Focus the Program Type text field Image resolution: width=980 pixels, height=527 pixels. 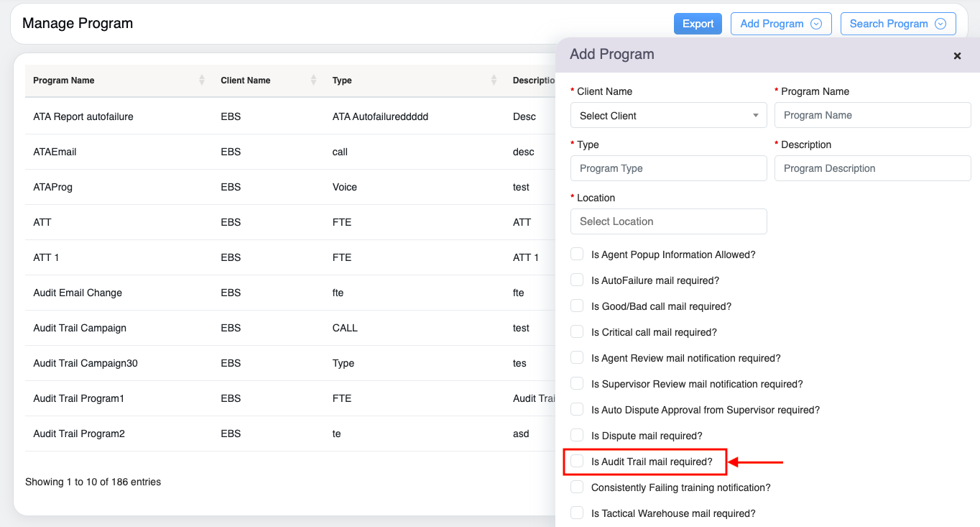(x=668, y=168)
